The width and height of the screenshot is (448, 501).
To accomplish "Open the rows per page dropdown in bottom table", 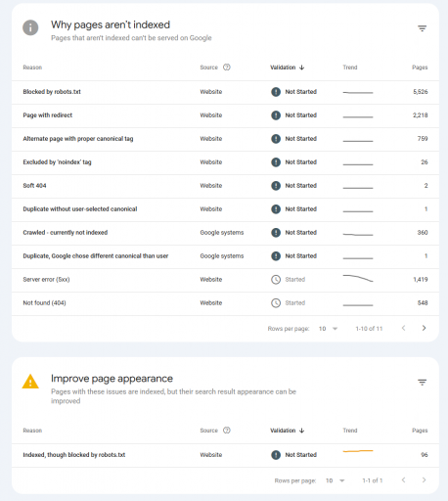I will pos(336,480).
